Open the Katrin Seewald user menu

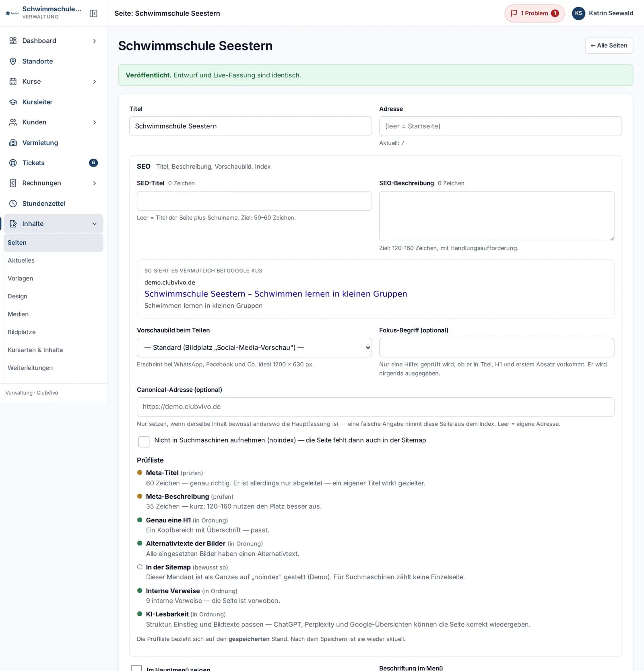coord(603,13)
